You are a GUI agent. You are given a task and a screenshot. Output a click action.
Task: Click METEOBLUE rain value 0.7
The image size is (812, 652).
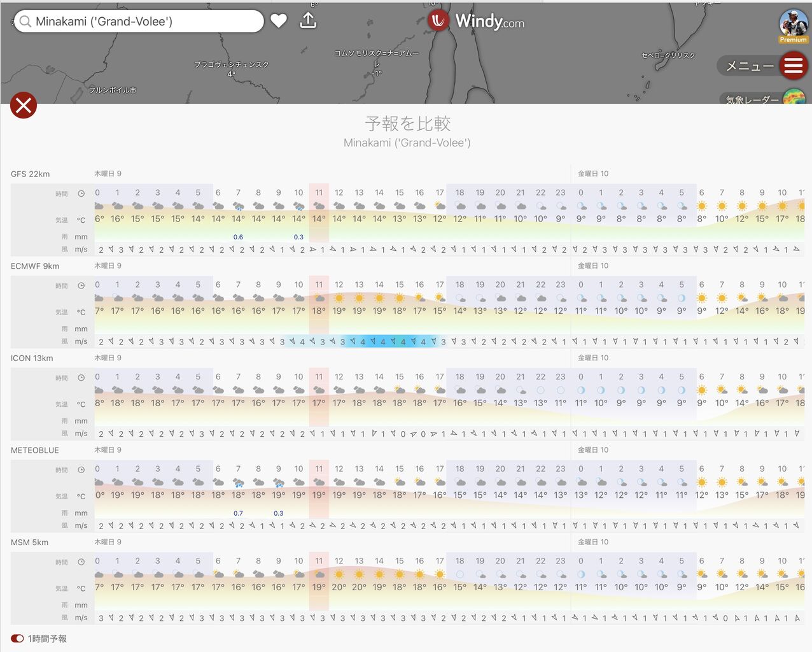point(238,513)
